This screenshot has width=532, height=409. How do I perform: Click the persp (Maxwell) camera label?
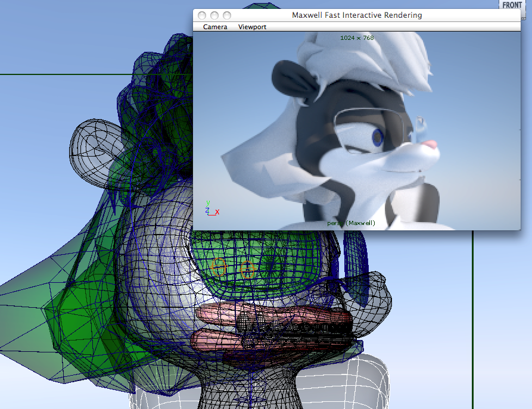pos(351,223)
